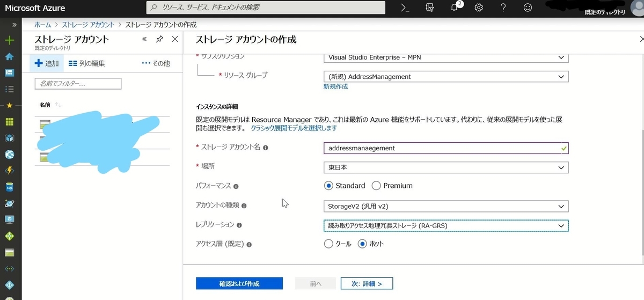Show info for パフォーマンス
The width and height of the screenshot is (644, 300).
coord(236,186)
